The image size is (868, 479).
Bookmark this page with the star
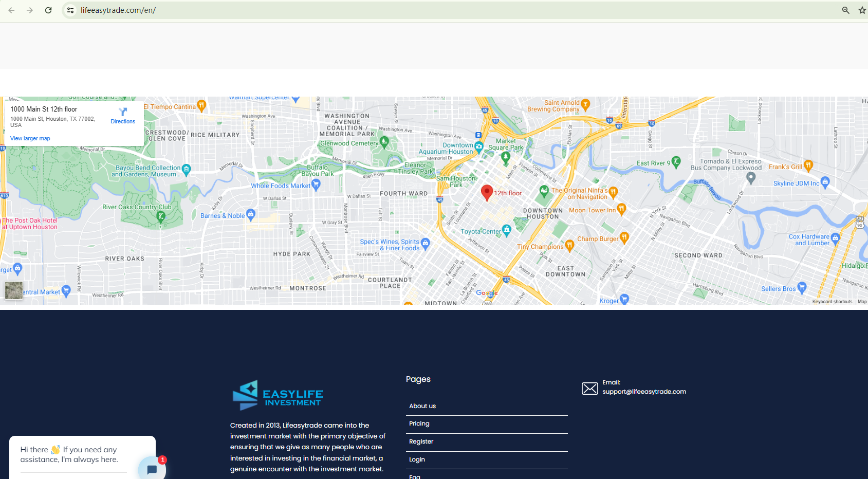coord(862,10)
